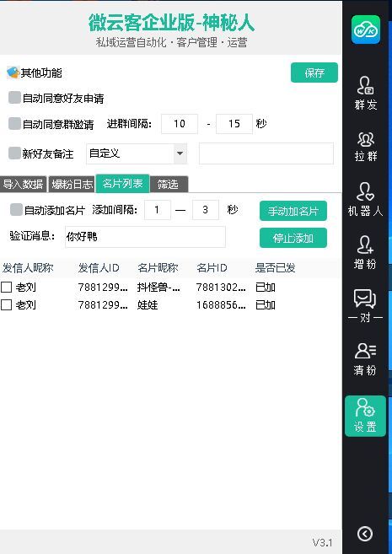392x554 pixels.
Task: Click the 验证消息 field with 你好鸭
Action: pyautogui.click(x=145, y=237)
